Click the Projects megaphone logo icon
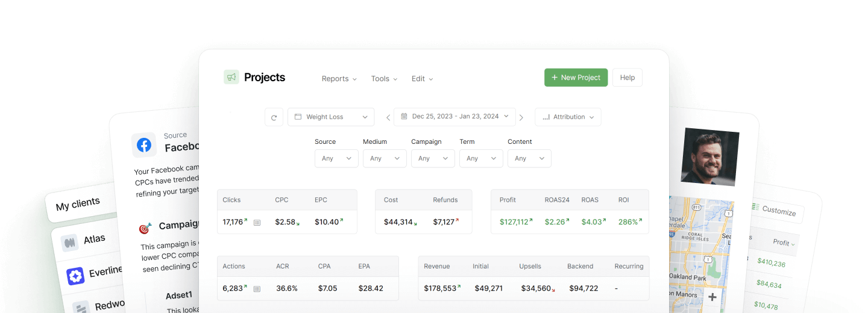This screenshot has height=313, width=868. tap(231, 77)
